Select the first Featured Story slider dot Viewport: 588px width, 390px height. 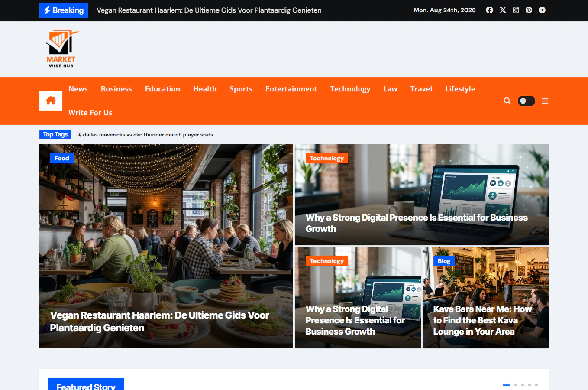click(507, 385)
